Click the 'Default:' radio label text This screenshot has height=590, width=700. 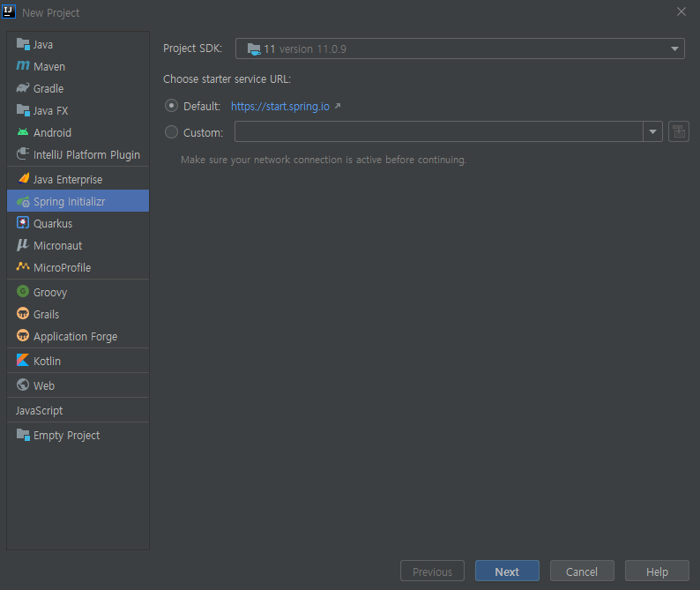point(202,107)
